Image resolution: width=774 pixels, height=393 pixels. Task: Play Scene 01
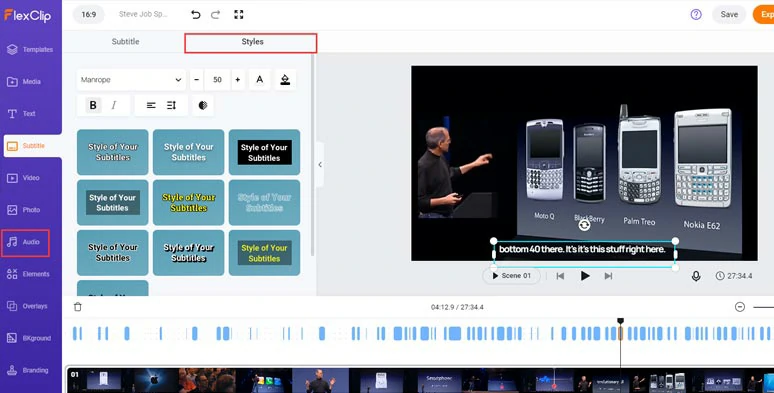coord(511,275)
